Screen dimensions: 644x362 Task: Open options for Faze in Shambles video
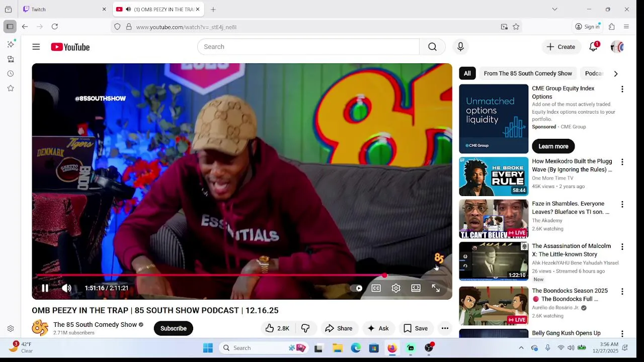[x=622, y=204]
